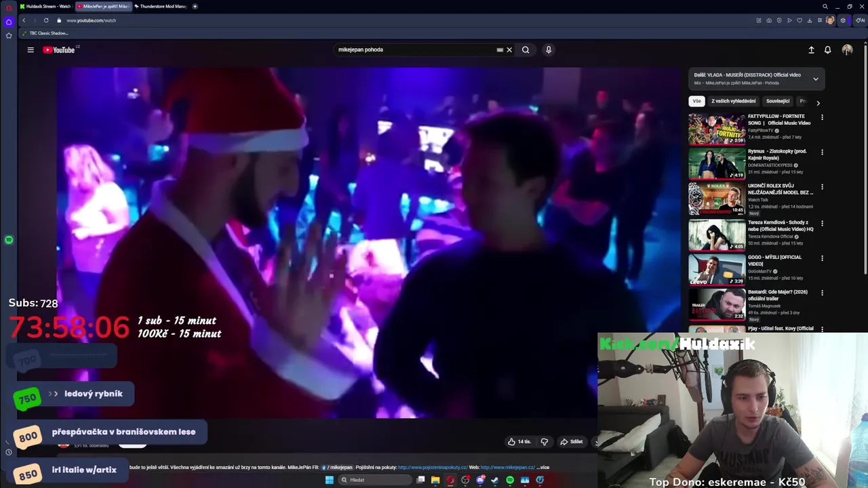Start voice search with the microphone
Image resolution: width=868 pixels, height=488 pixels.
point(549,49)
